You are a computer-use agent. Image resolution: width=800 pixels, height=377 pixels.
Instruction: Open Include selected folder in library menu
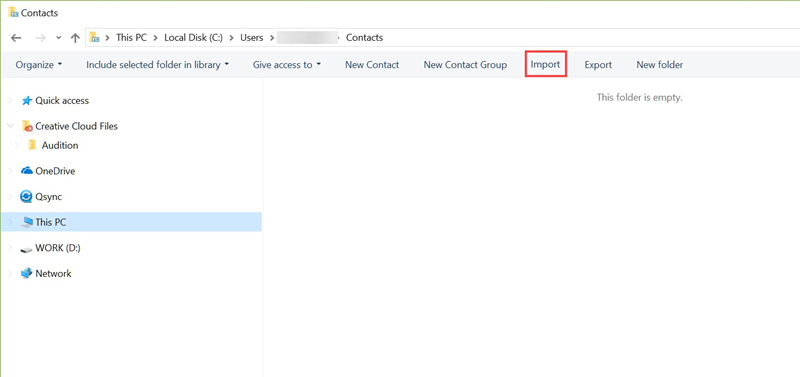click(158, 65)
